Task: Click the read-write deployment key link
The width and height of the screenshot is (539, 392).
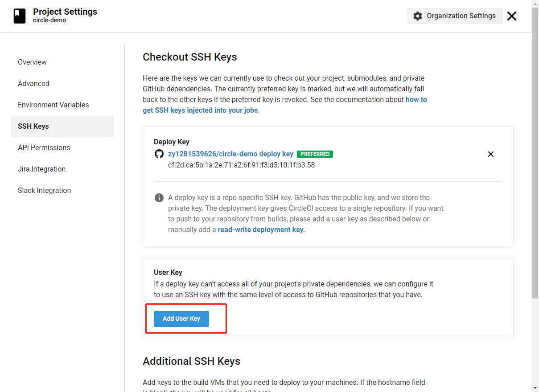Action: pyautogui.click(x=261, y=229)
